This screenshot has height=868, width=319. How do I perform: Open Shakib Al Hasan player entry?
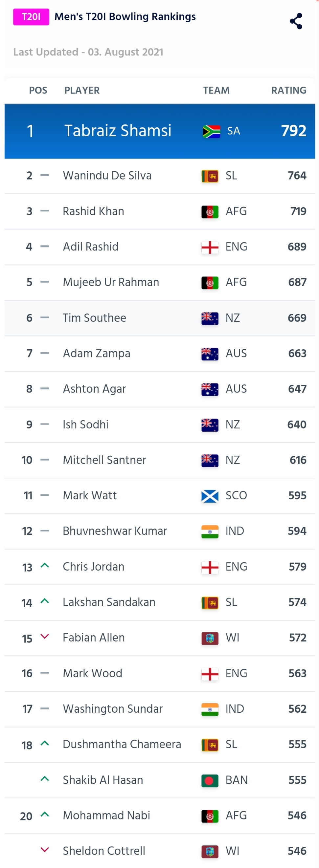pyautogui.click(x=103, y=780)
